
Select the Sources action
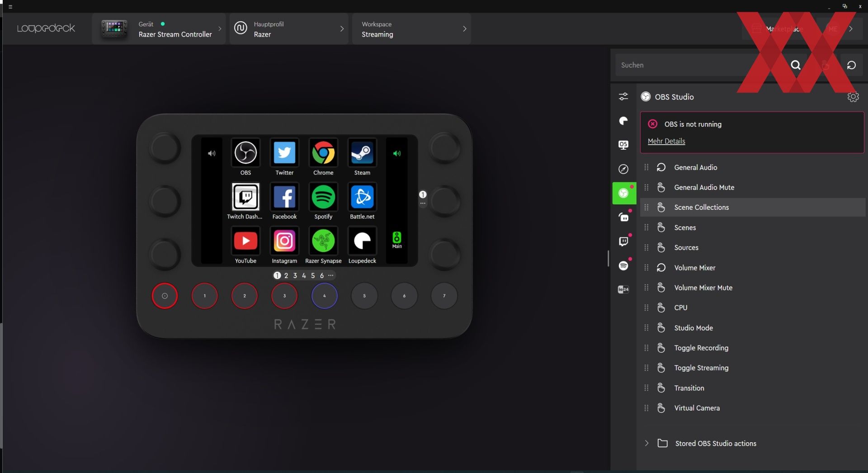pos(752,247)
